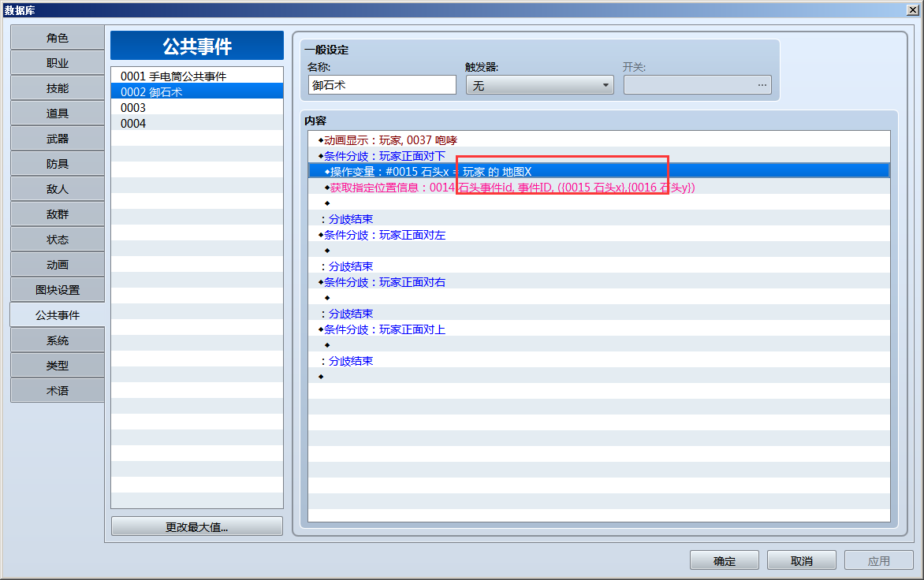Screen dimensions: 924x580
Task: Select the 获取指定位置信息 command line
Action: [598, 188]
